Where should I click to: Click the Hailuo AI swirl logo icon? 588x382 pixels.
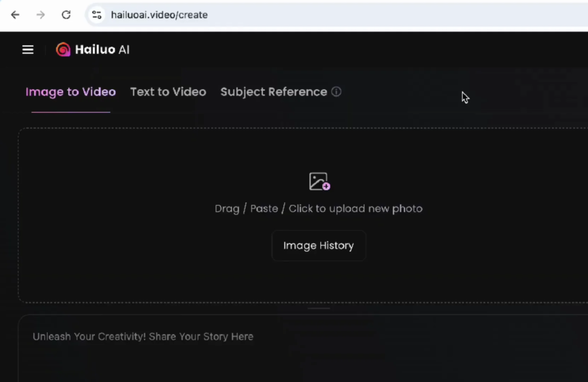point(63,50)
